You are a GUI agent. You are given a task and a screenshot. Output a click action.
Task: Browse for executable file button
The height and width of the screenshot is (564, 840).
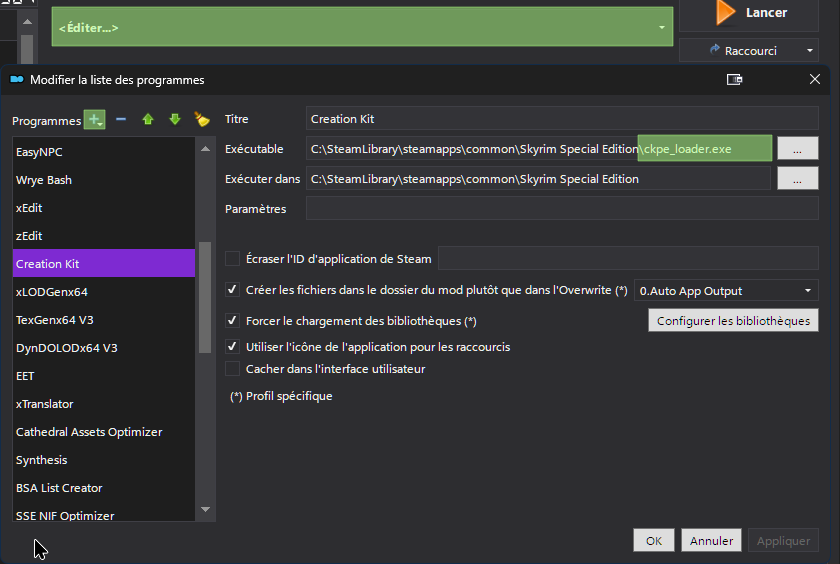798,148
